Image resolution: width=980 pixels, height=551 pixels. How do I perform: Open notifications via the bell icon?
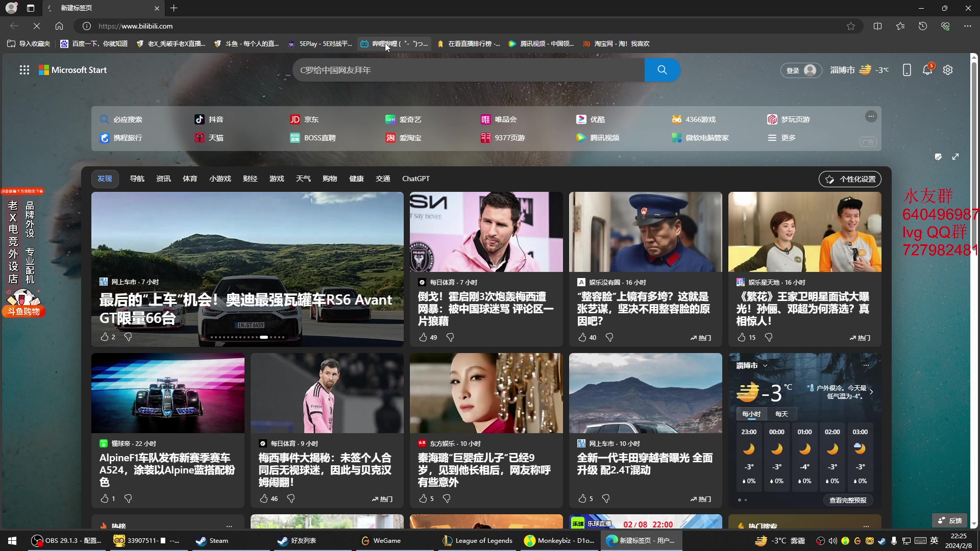coord(927,70)
